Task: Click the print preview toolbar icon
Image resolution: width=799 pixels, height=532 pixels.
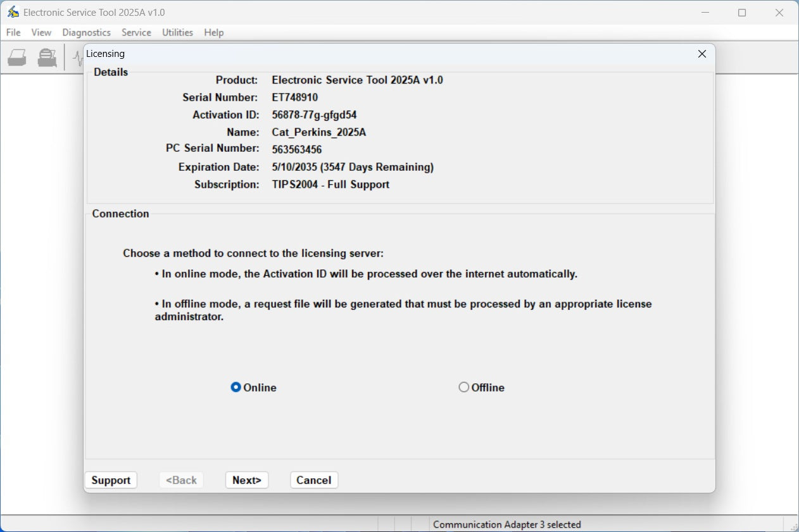Action: point(47,58)
